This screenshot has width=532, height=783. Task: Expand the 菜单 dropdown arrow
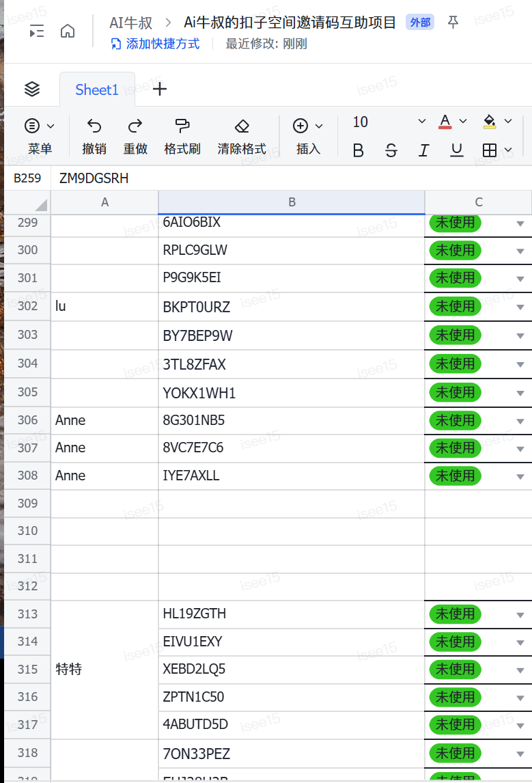tap(51, 126)
